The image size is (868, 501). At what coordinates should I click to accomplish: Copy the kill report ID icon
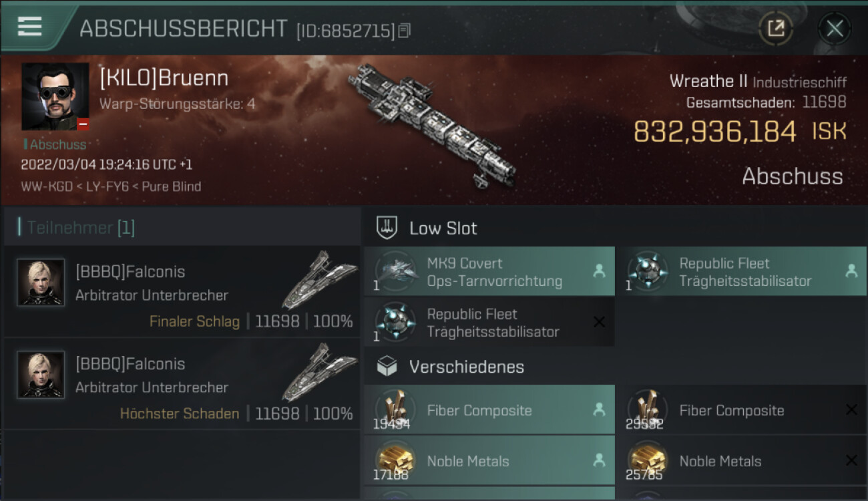point(405,31)
